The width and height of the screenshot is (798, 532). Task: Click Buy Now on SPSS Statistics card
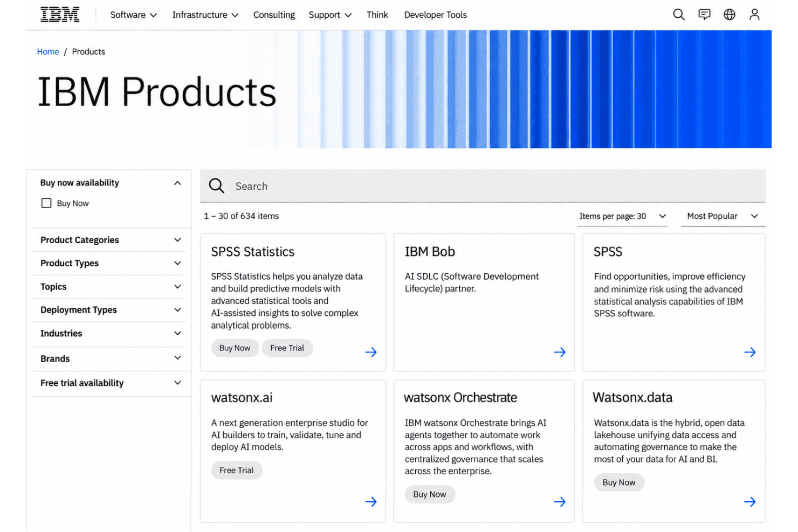(x=235, y=348)
